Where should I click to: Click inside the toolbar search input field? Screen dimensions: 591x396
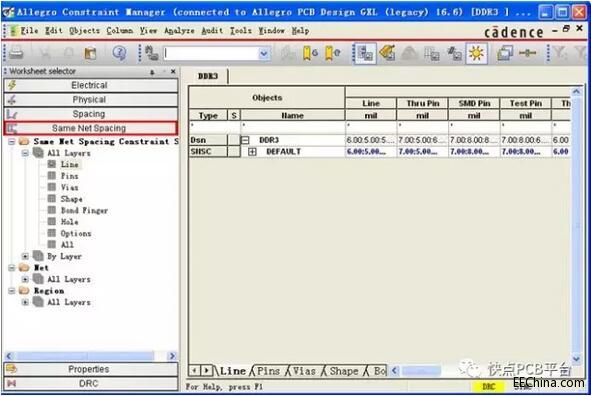click(x=211, y=54)
